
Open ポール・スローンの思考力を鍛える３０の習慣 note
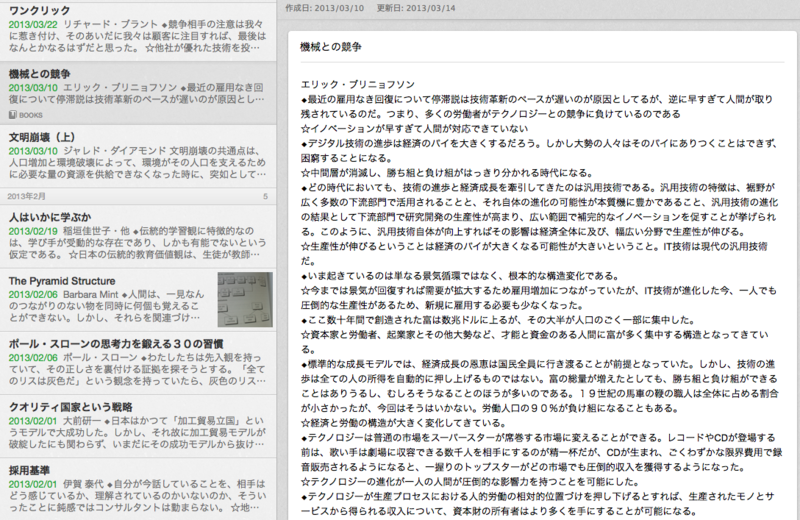click(x=138, y=363)
